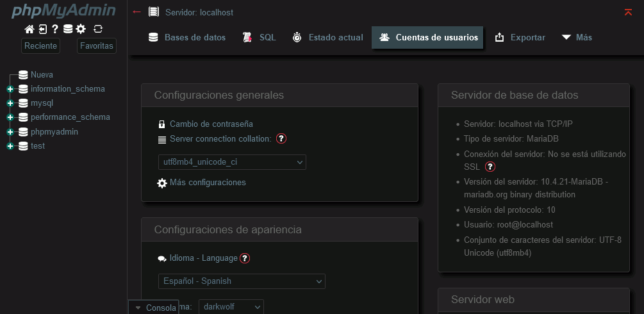Viewport: 644px width, 314px height.
Task: Expand the phpmyadmin tree node
Action: click(x=10, y=132)
